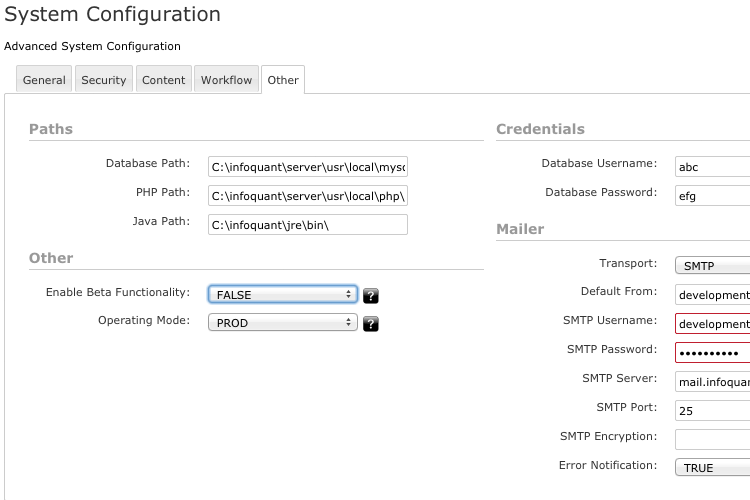Select the Content tab
Viewport: 750px width, 500px height.
click(x=163, y=80)
